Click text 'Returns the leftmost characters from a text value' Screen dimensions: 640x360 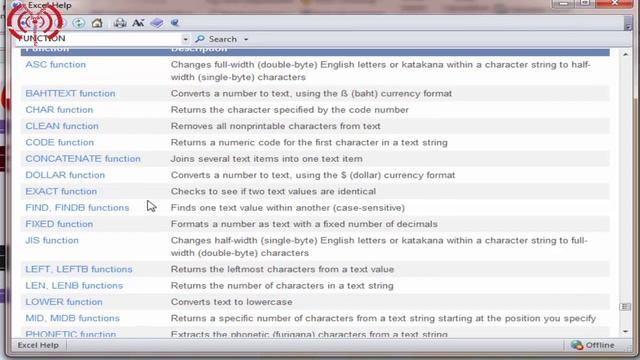[x=282, y=269]
